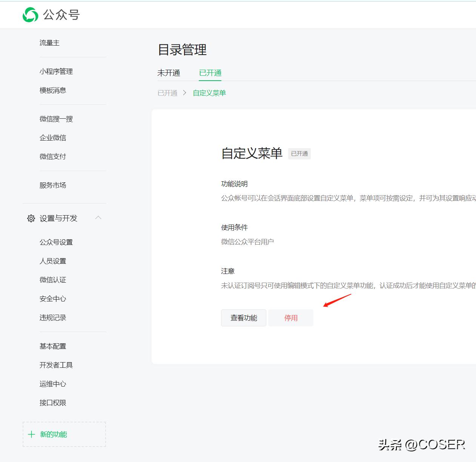The width and height of the screenshot is (476, 462).
Task: Switch to the 未开通 tab
Action: (x=169, y=73)
